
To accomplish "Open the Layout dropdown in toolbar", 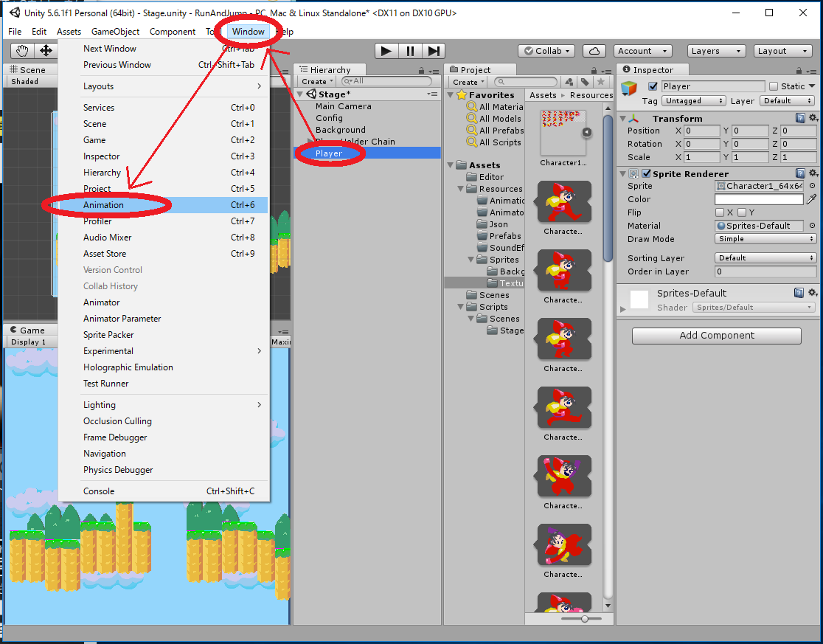I will pos(782,51).
